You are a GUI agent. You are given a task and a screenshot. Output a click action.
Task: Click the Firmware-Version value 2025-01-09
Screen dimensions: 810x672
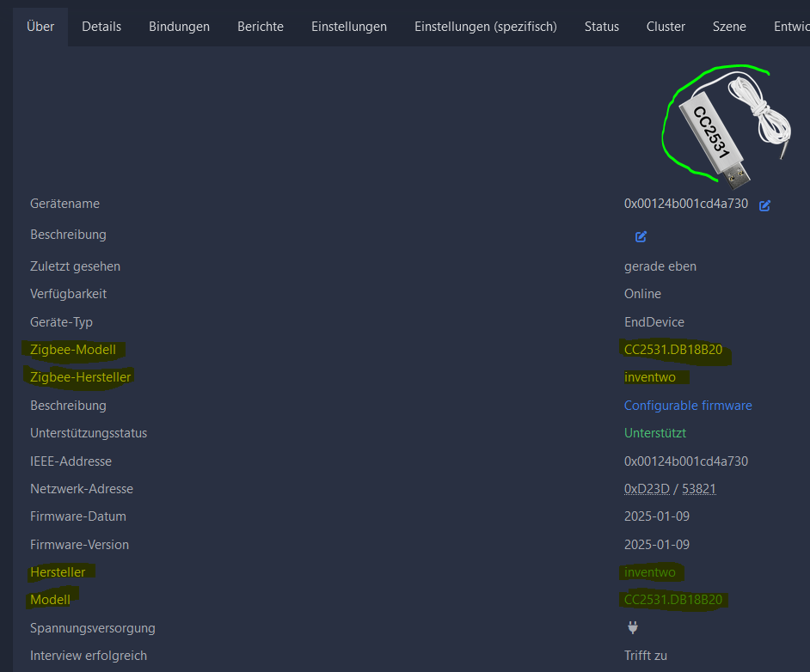click(657, 545)
